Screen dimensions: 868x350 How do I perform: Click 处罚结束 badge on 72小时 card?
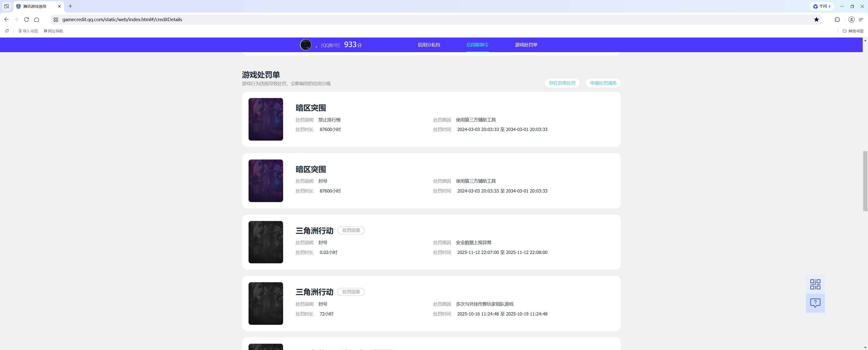pyautogui.click(x=351, y=292)
